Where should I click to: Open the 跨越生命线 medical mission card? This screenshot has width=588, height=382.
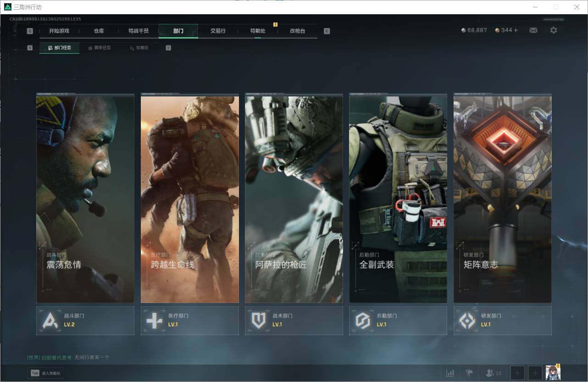tap(190, 198)
